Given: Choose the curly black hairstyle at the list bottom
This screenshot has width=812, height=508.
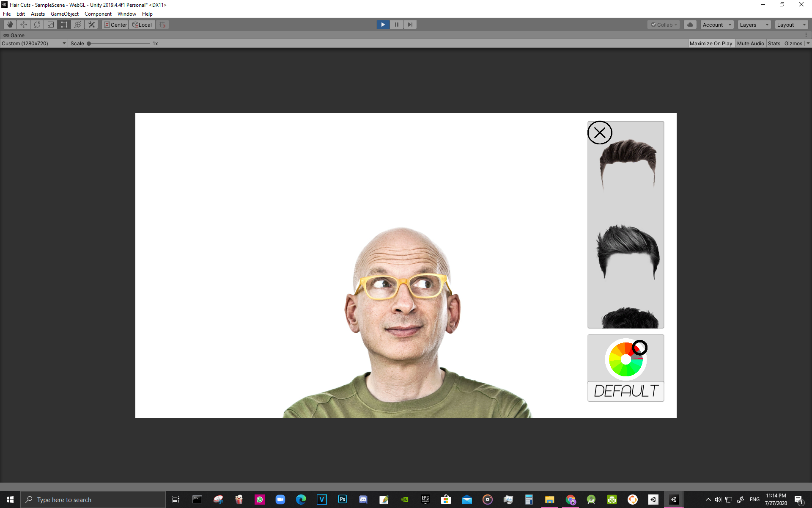Looking at the screenshot, I should coord(630,317).
